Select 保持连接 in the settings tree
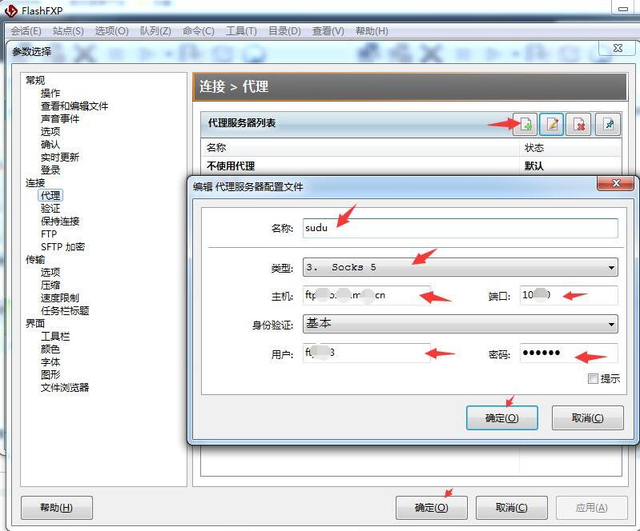640x531 pixels. (60, 221)
